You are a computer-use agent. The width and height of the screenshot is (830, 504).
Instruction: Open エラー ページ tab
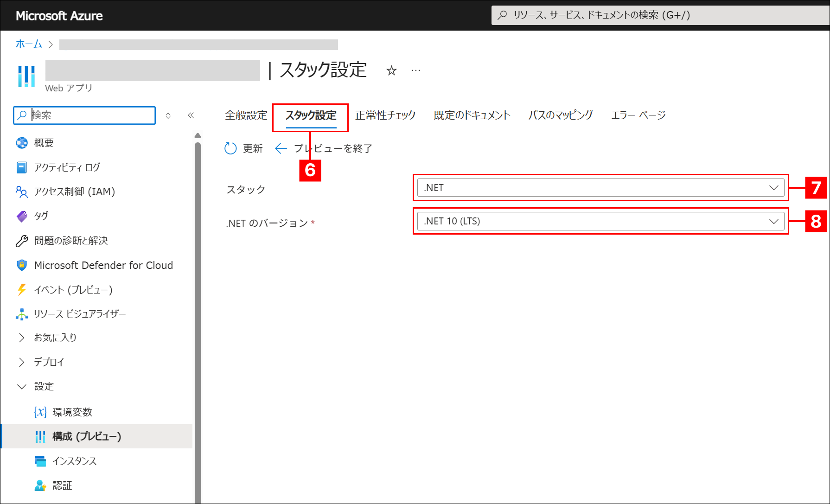click(x=638, y=115)
